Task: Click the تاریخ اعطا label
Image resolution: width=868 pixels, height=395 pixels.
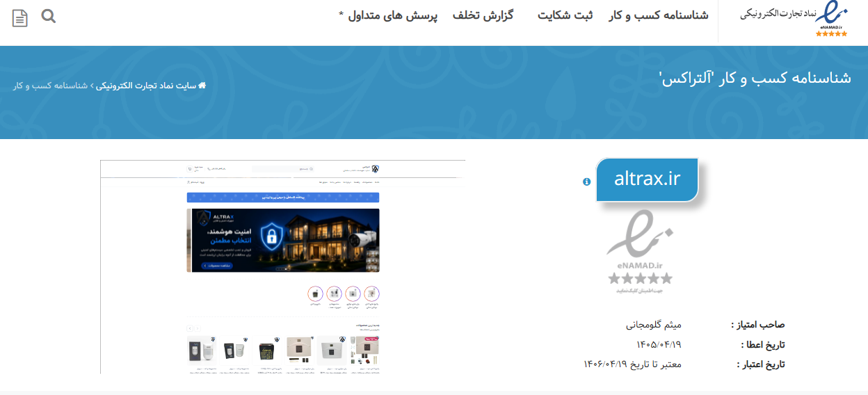Action: coord(762,344)
